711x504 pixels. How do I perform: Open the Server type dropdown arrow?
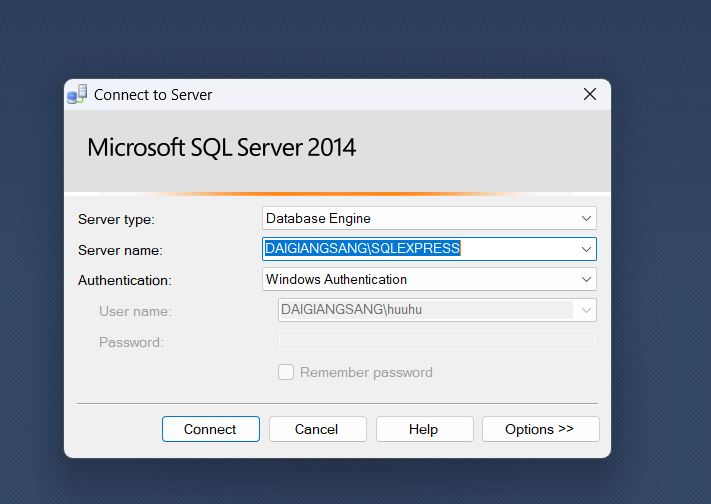click(586, 218)
